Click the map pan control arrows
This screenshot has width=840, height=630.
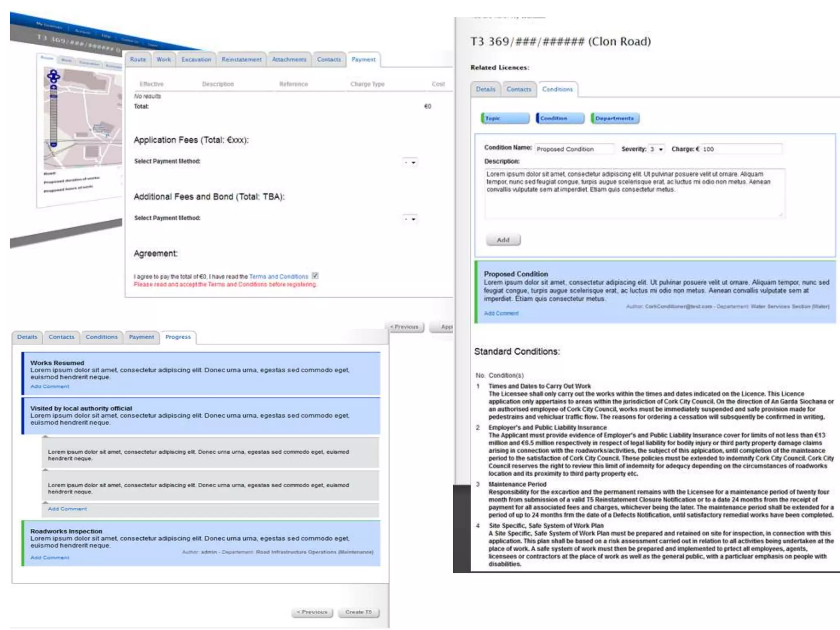coord(53,76)
